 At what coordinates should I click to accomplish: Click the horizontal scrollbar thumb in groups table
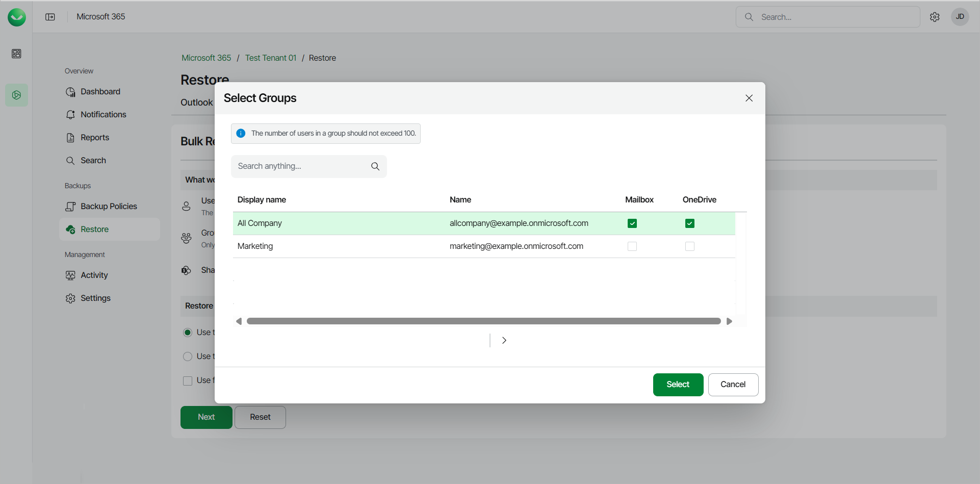483,321
